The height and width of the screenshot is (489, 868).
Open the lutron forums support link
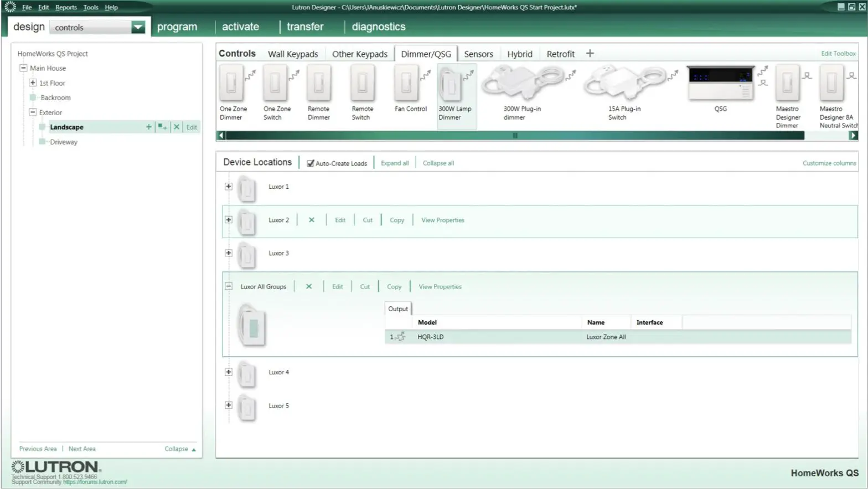point(95,482)
